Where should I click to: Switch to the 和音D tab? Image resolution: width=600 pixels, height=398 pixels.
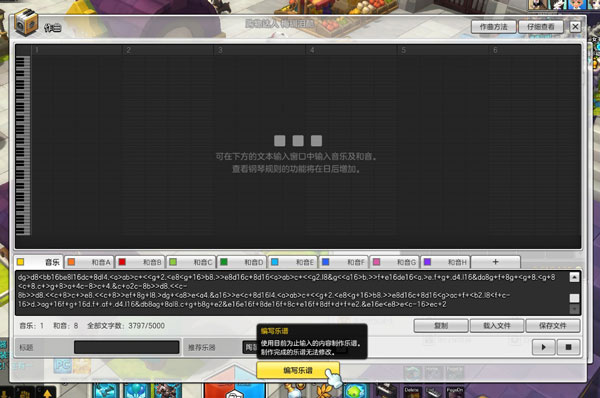coord(242,262)
